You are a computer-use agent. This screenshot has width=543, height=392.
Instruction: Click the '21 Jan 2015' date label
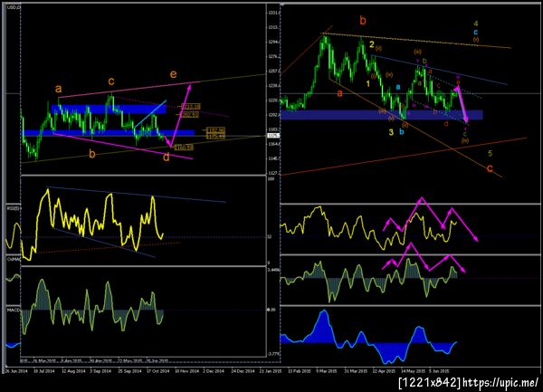271,371
